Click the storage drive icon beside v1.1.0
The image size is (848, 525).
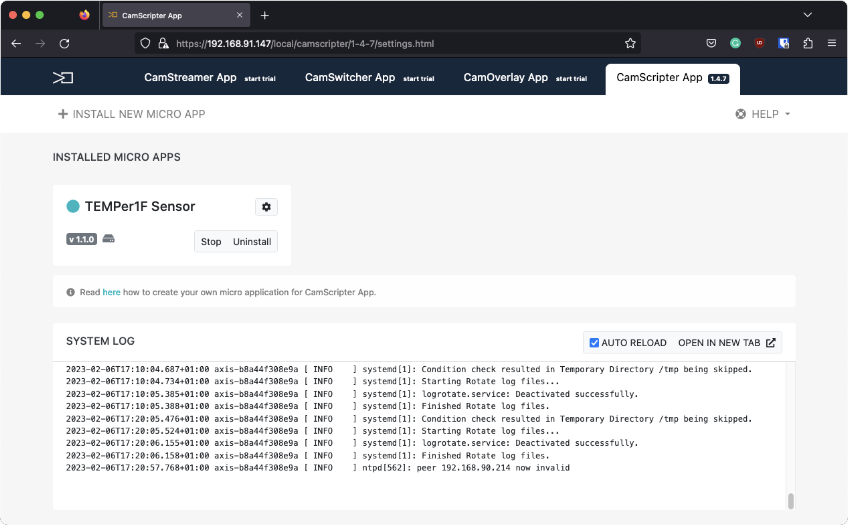[109, 238]
